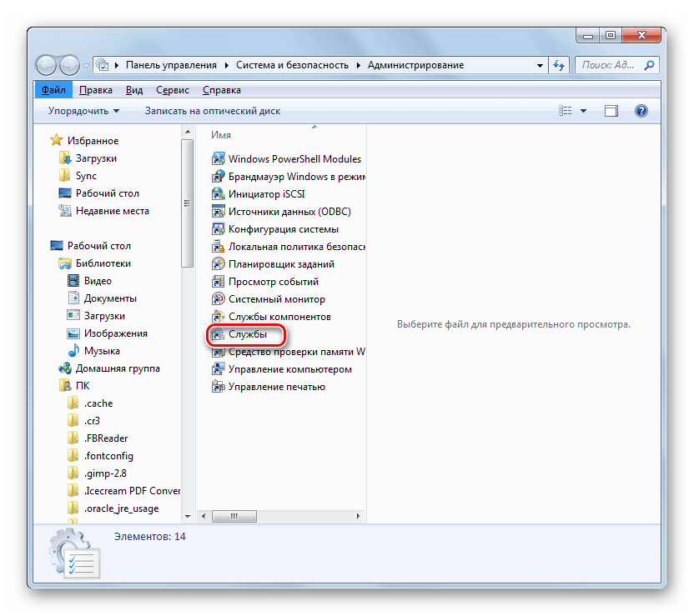Screen dimensions: 694x616
Task: Click the blue help question mark icon
Action: click(x=641, y=111)
